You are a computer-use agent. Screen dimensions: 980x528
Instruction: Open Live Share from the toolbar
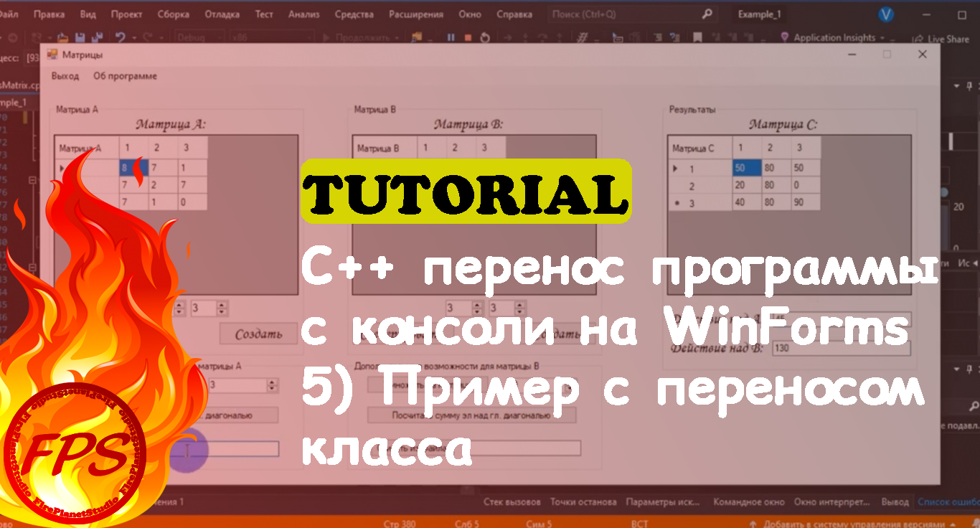click(x=941, y=39)
